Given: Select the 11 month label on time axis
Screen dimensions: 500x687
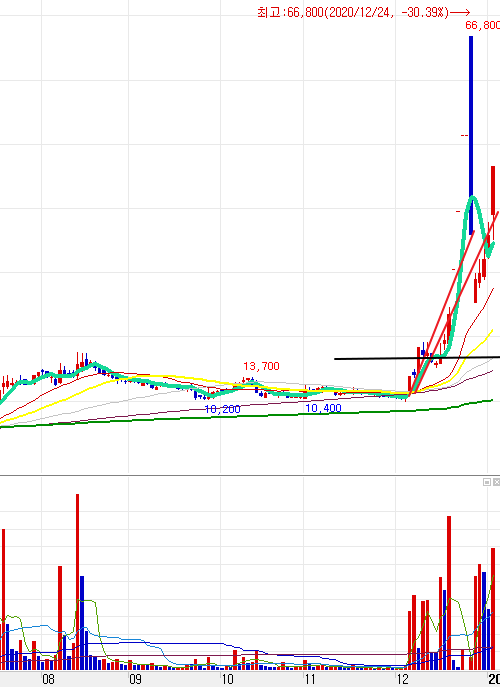Looking at the screenshot, I should (x=310, y=680).
